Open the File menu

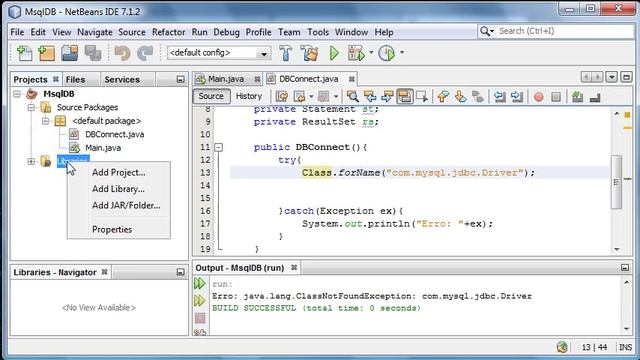pyautogui.click(x=17, y=32)
